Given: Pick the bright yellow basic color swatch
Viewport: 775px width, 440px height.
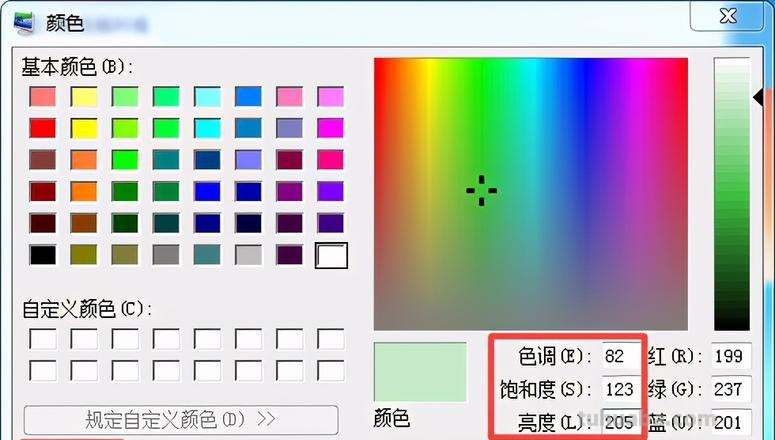Looking at the screenshot, I should 84,128.
